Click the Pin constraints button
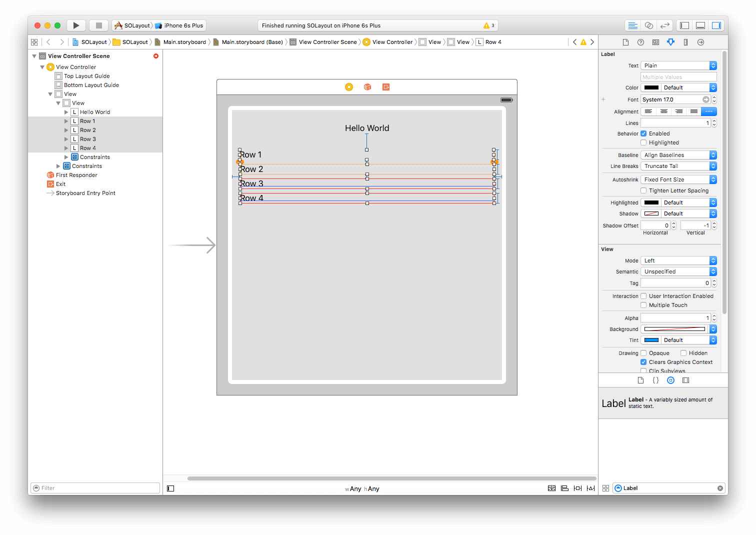 click(x=577, y=488)
